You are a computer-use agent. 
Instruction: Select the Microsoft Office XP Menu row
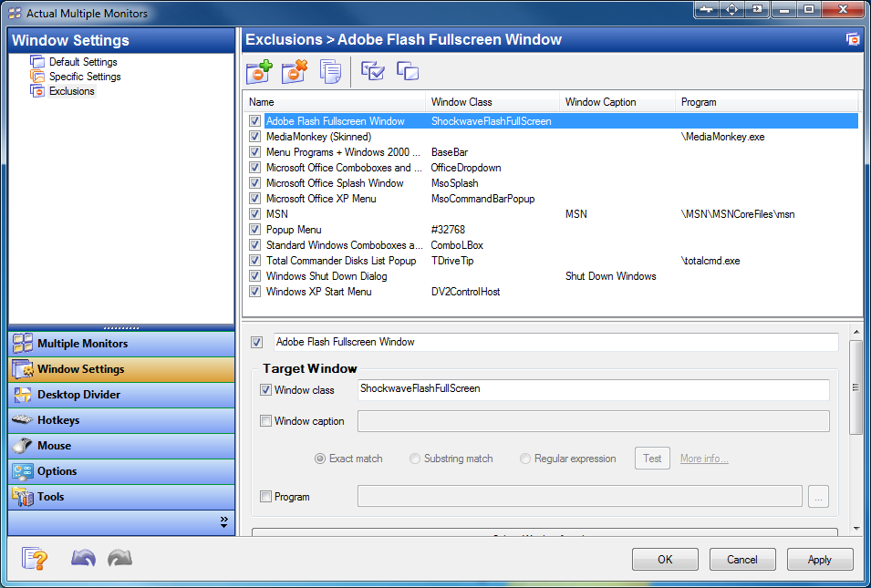[x=554, y=199]
